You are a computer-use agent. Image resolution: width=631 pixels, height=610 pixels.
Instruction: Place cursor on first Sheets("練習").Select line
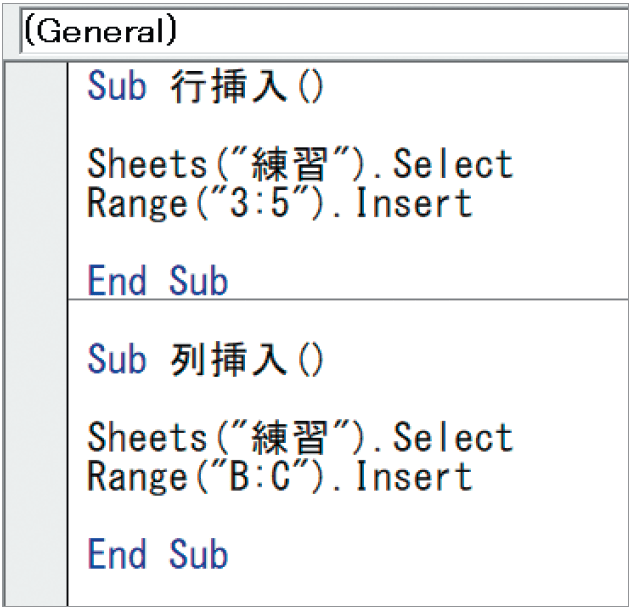[x=300, y=163]
